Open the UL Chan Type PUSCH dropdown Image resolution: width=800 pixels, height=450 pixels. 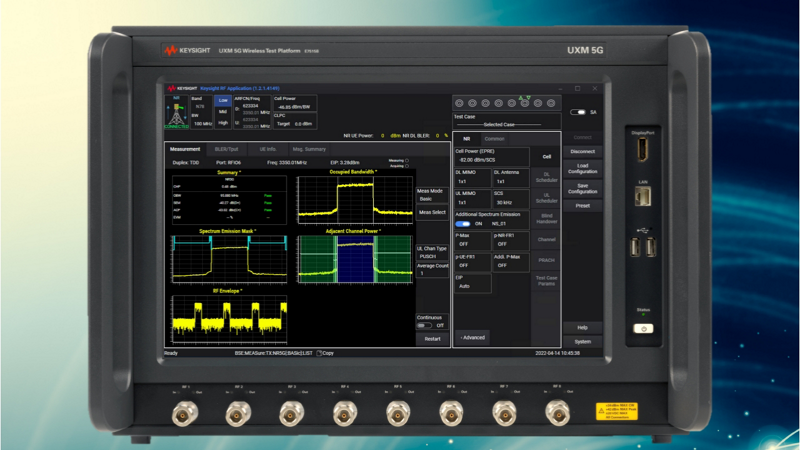click(x=432, y=253)
